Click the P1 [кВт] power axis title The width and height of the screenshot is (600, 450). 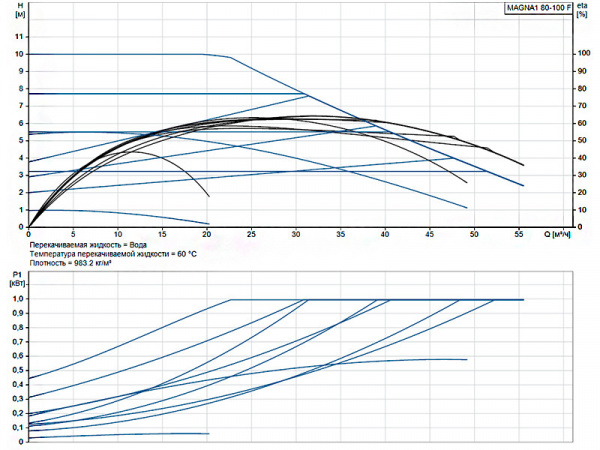point(17,278)
